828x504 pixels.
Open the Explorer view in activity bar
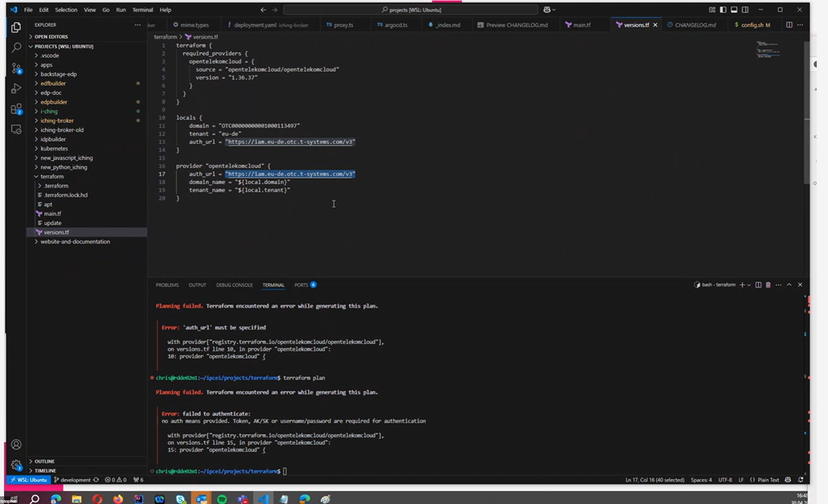point(16,27)
